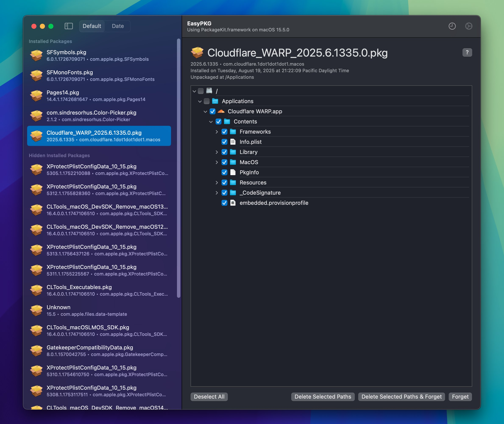Open the history clock icon
This screenshot has width=504, height=424.
[x=452, y=26]
